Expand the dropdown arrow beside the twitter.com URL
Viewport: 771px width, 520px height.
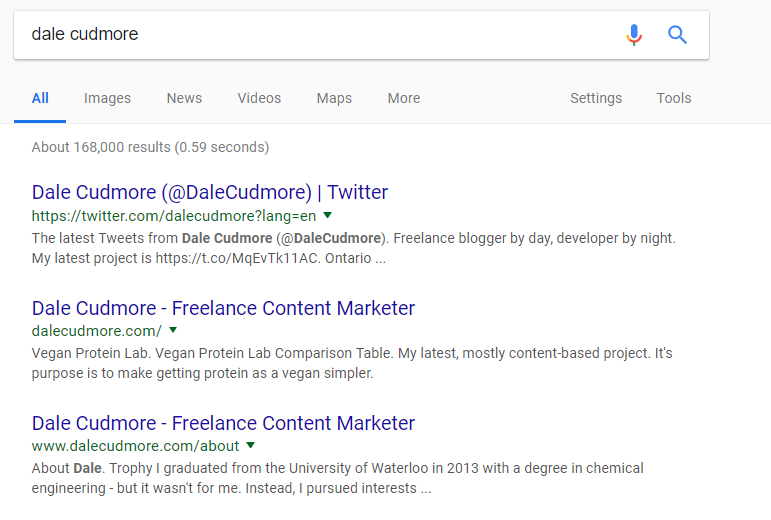327,215
